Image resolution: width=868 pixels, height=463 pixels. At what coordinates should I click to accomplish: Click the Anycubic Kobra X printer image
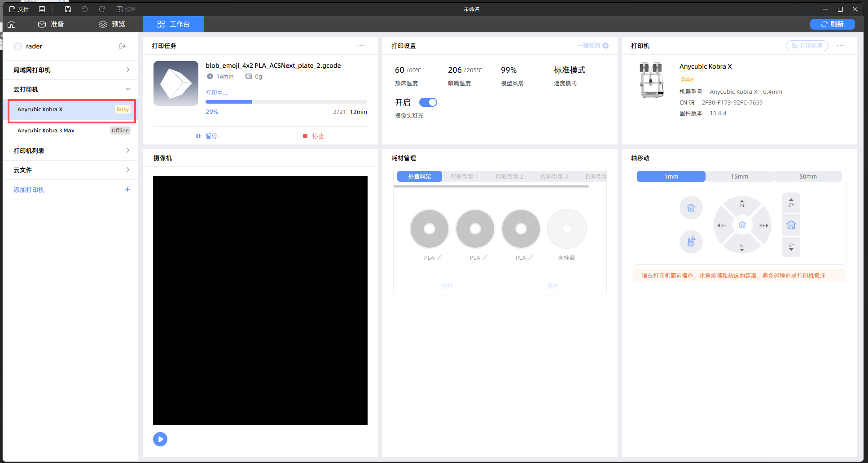(x=651, y=80)
